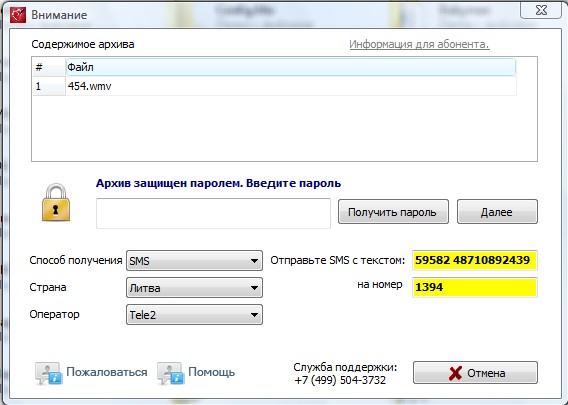The height and width of the screenshot is (405, 568).
Task: Click the golden padlock icon
Action: coord(56,202)
